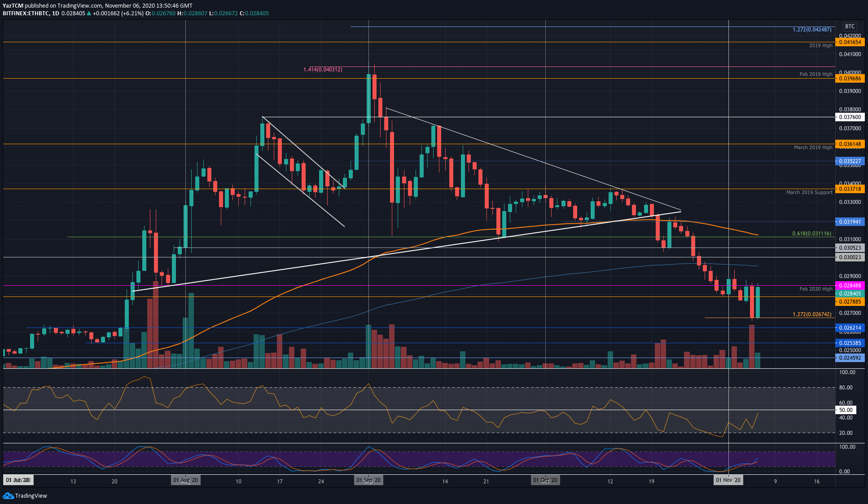Click the 0.029000 price axis value

pyautogui.click(x=850, y=276)
